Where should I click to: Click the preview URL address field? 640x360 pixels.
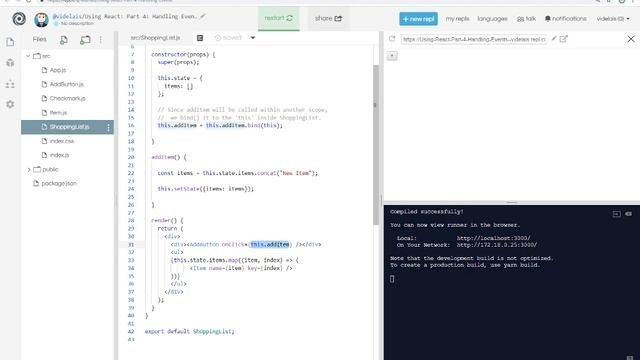pyautogui.click(x=474, y=39)
